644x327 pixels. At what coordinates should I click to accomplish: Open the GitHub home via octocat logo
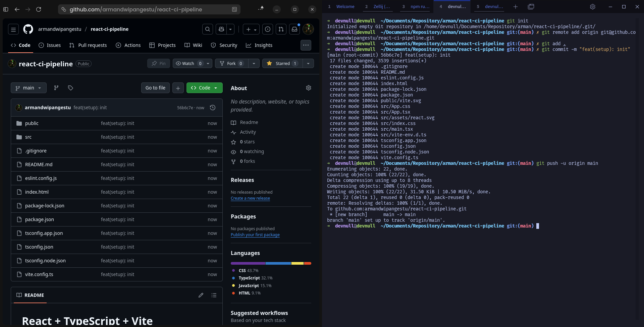[28, 29]
